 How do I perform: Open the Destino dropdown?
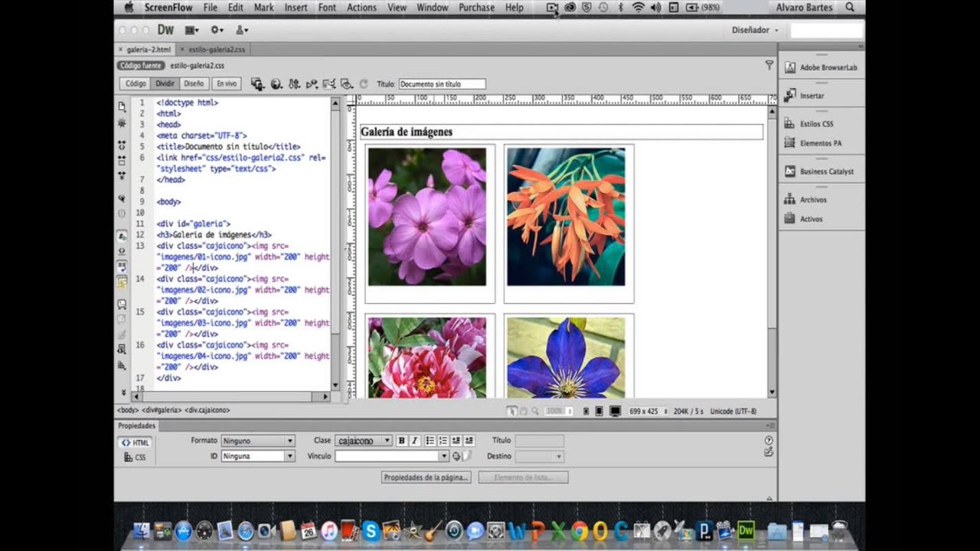pos(539,456)
